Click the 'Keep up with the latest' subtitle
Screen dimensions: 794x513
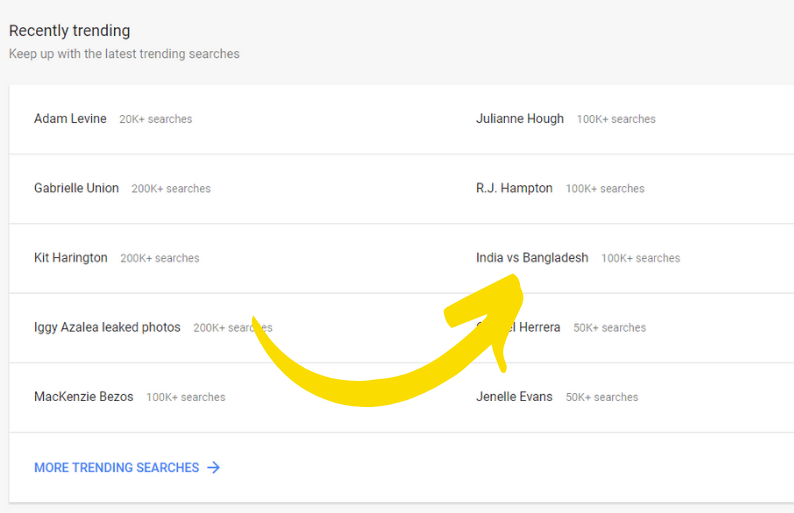124,54
